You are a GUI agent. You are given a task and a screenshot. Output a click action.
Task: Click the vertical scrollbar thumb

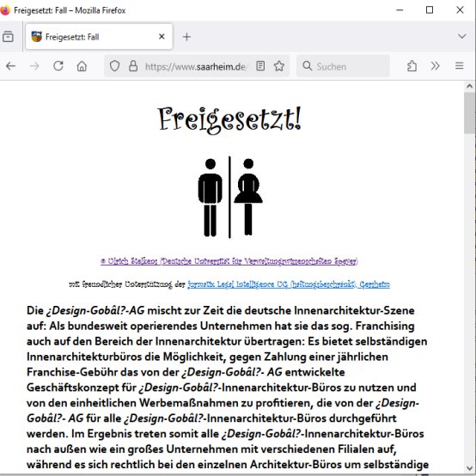point(470,113)
